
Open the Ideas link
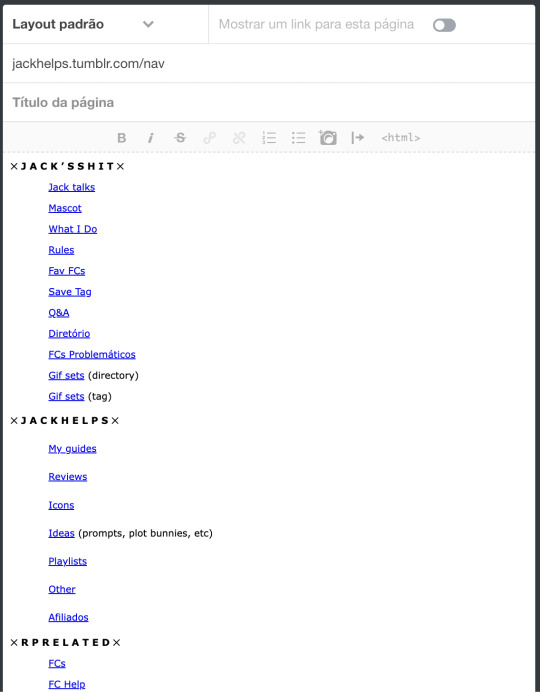tap(61, 533)
